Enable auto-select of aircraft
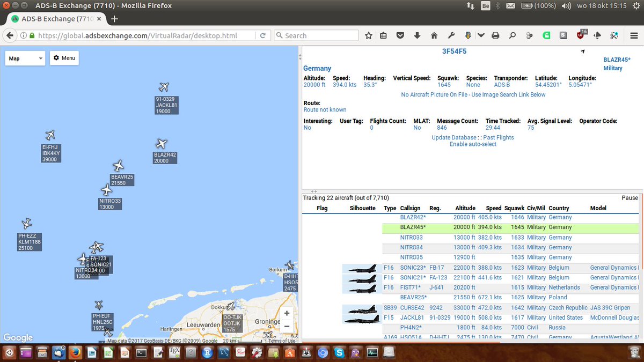The image size is (644, 362). coord(473,144)
